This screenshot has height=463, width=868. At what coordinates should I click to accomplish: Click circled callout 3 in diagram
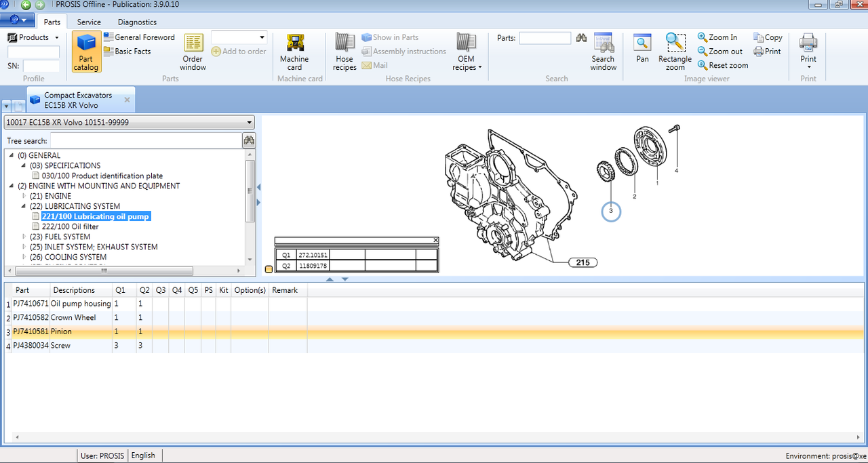[x=610, y=211]
